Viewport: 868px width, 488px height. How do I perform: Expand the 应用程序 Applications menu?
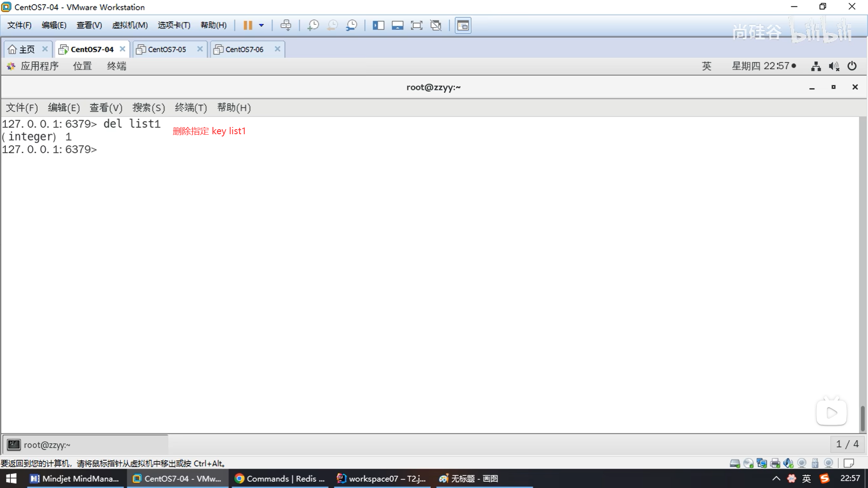39,66
